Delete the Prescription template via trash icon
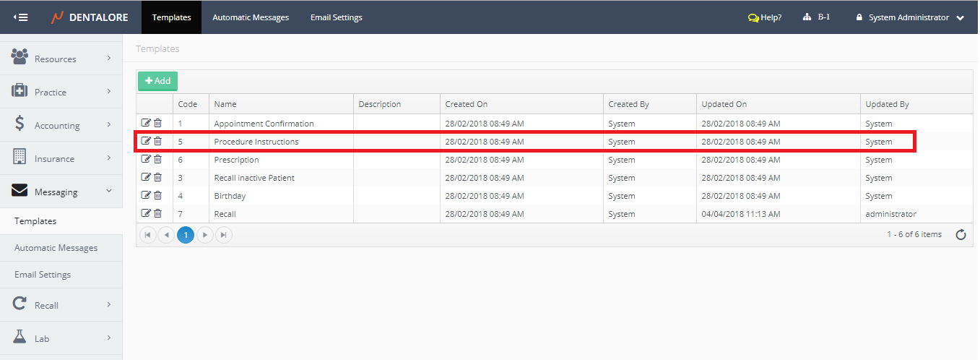The height and width of the screenshot is (360, 980). pos(158,159)
